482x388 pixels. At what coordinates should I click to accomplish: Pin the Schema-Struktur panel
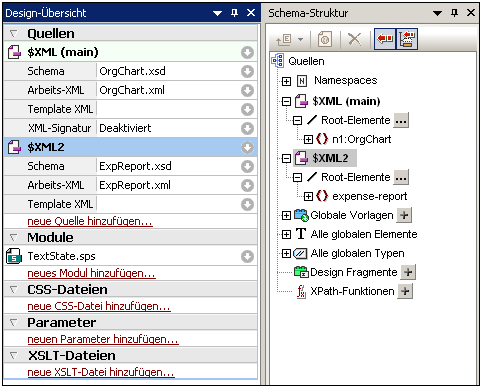455,13
